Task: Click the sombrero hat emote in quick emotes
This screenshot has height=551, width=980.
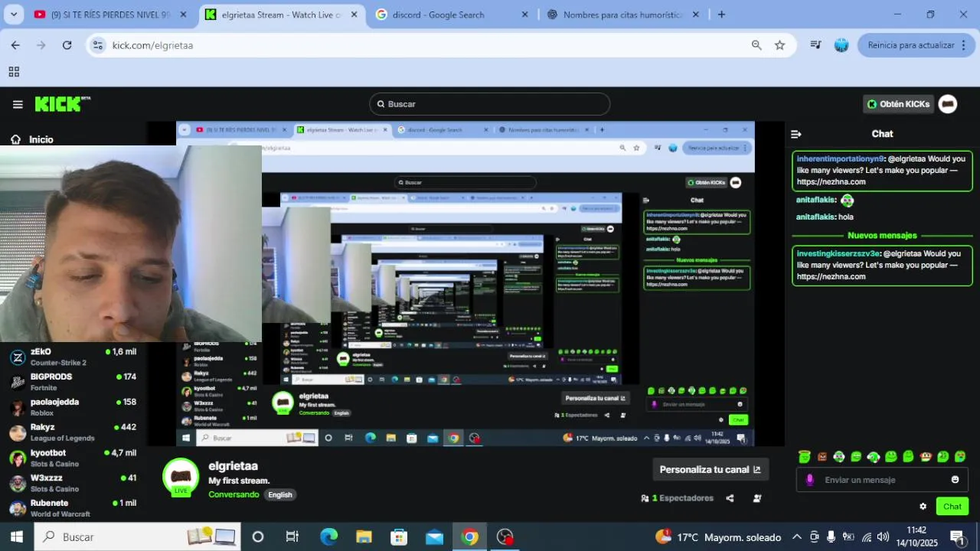Action: click(925, 457)
